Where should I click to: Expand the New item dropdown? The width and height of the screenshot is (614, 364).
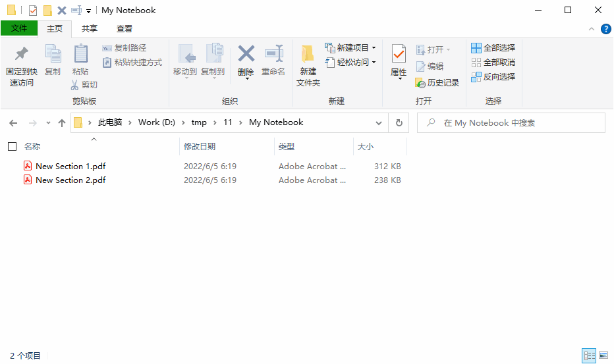[x=374, y=48]
